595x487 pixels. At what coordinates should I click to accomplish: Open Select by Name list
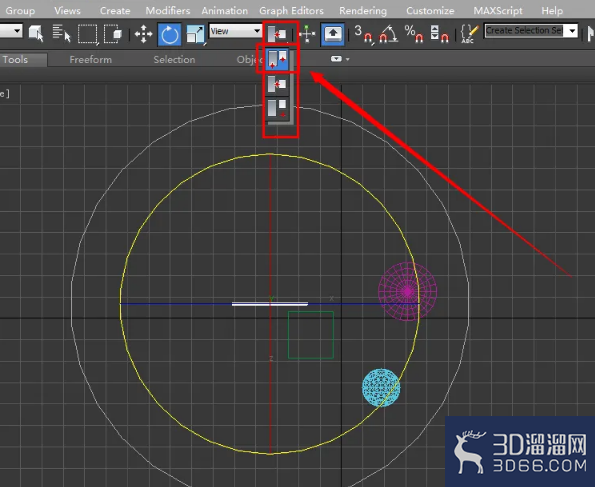point(61,34)
